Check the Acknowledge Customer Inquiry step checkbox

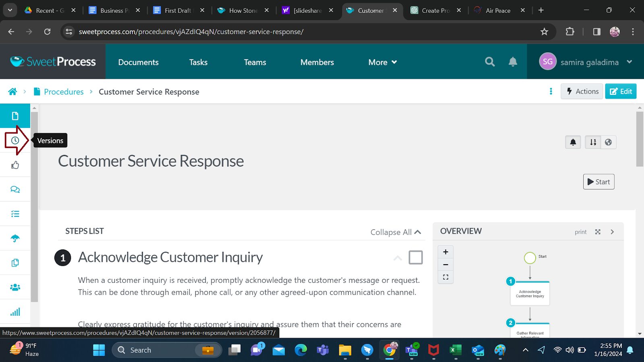click(x=415, y=257)
